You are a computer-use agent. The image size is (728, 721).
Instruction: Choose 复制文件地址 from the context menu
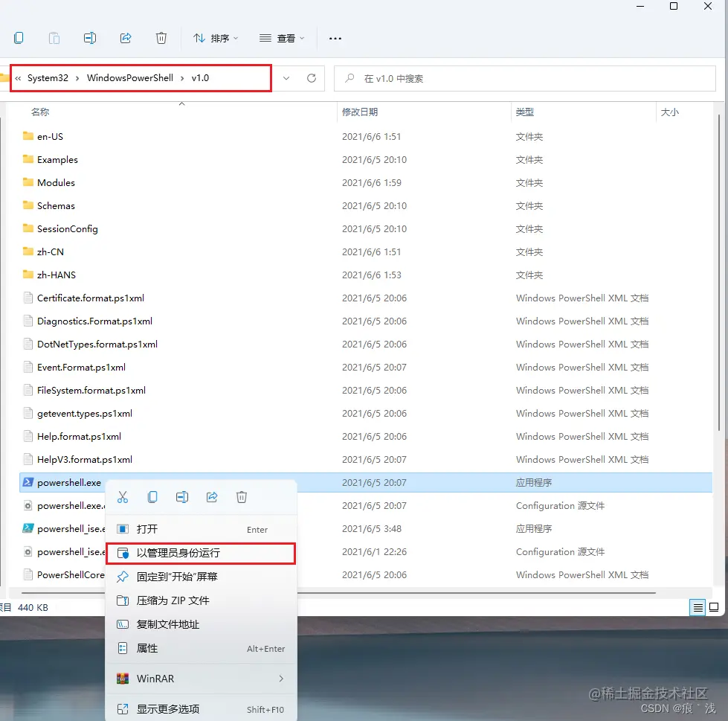(x=201, y=624)
